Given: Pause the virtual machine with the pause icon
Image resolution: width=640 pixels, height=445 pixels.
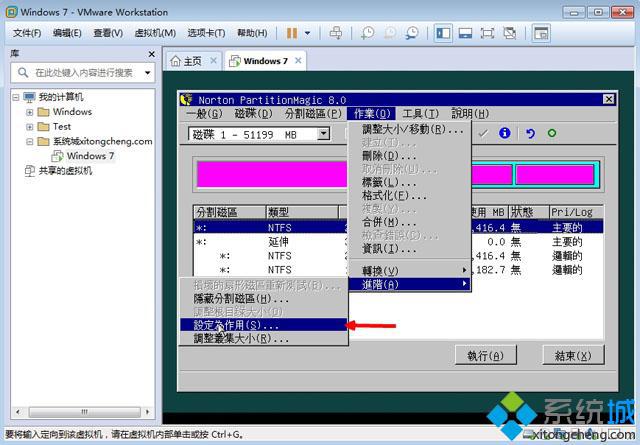Looking at the screenshot, I should point(292,33).
